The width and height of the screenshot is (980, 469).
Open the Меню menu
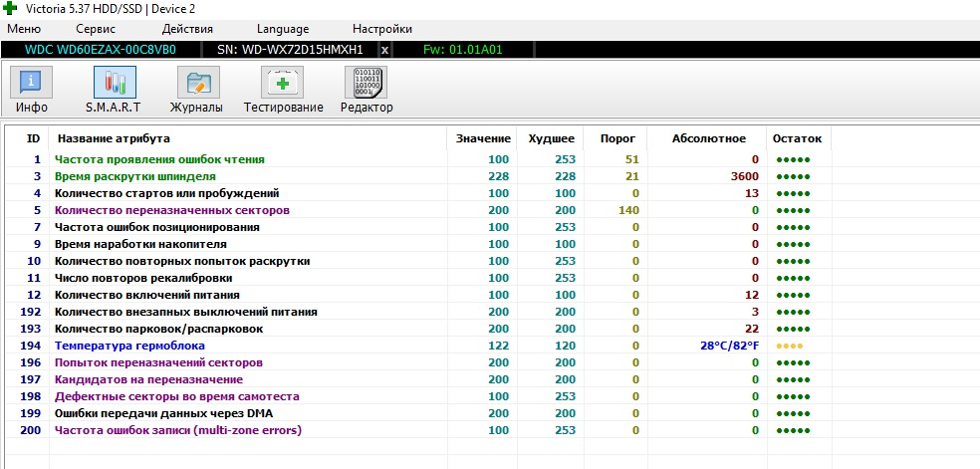pos(24,29)
